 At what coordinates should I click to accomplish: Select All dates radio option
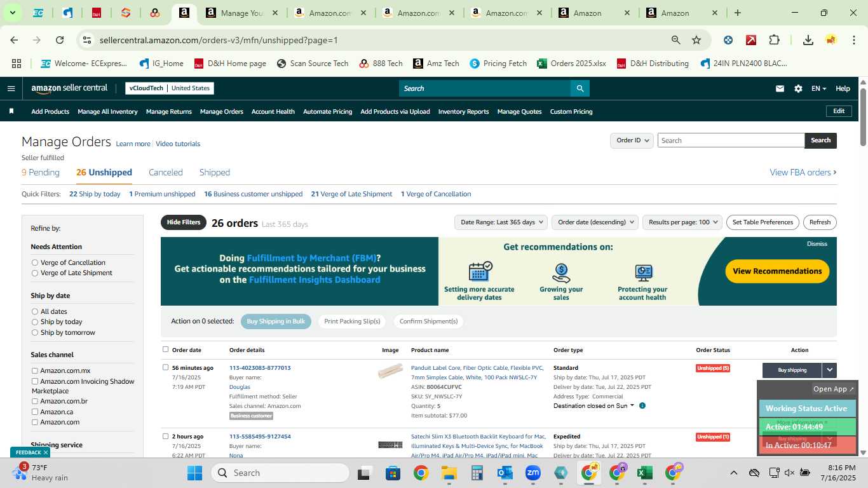(x=35, y=311)
